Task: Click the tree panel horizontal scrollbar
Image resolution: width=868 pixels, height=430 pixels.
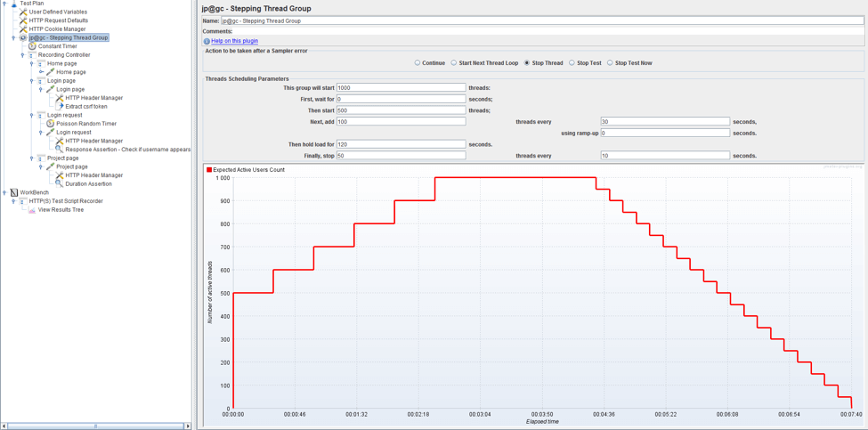Action: pyautogui.click(x=95, y=426)
